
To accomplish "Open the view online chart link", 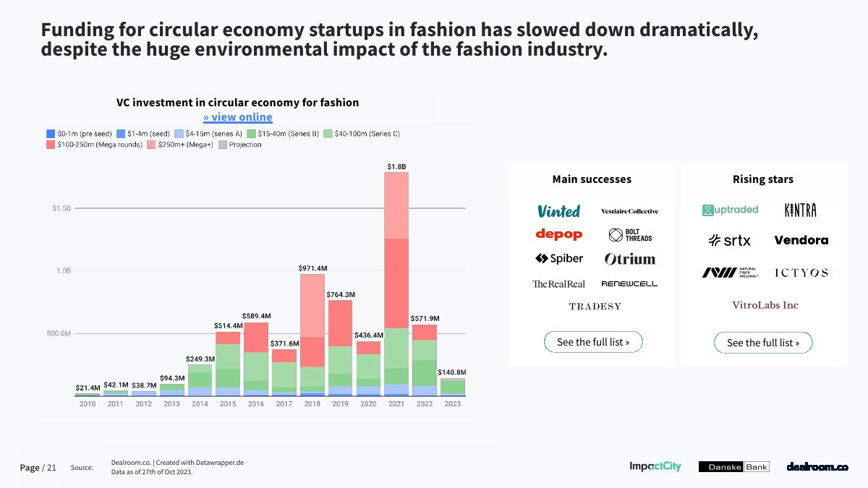I will point(237,117).
